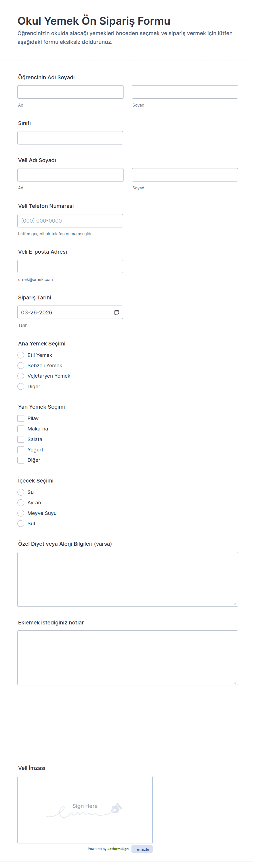Enable the Yoğurt checkbox
This screenshot has width=253, height=868.
(x=21, y=450)
